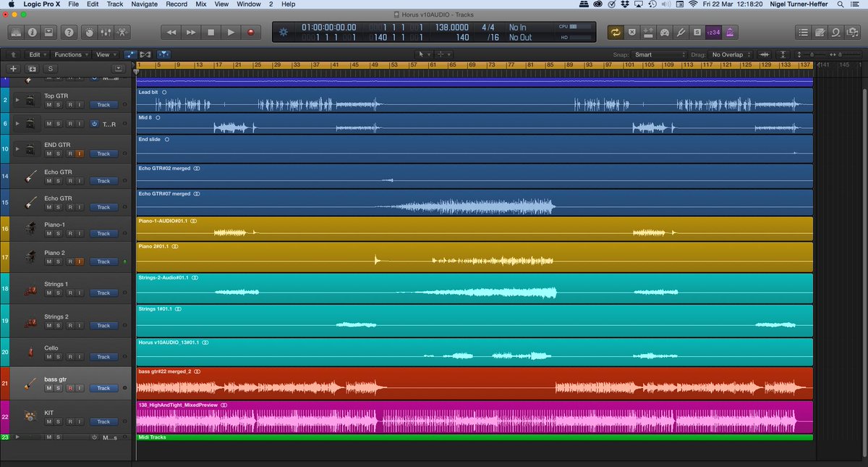
Task: Toggle Count-in 1234 button
Action: point(712,33)
